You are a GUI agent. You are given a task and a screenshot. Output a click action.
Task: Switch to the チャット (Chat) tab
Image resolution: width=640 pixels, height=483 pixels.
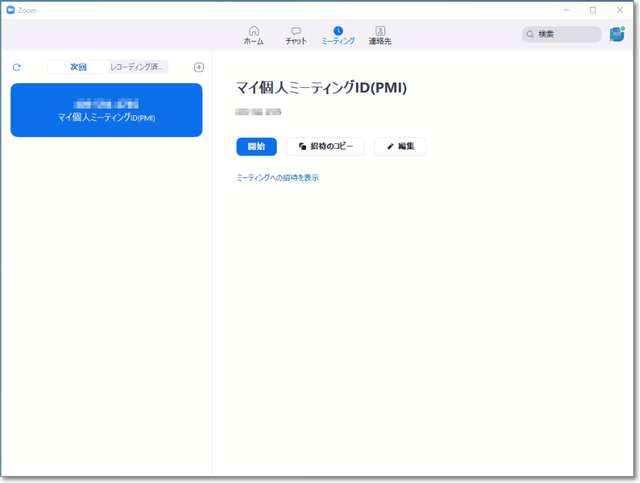tap(296, 36)
